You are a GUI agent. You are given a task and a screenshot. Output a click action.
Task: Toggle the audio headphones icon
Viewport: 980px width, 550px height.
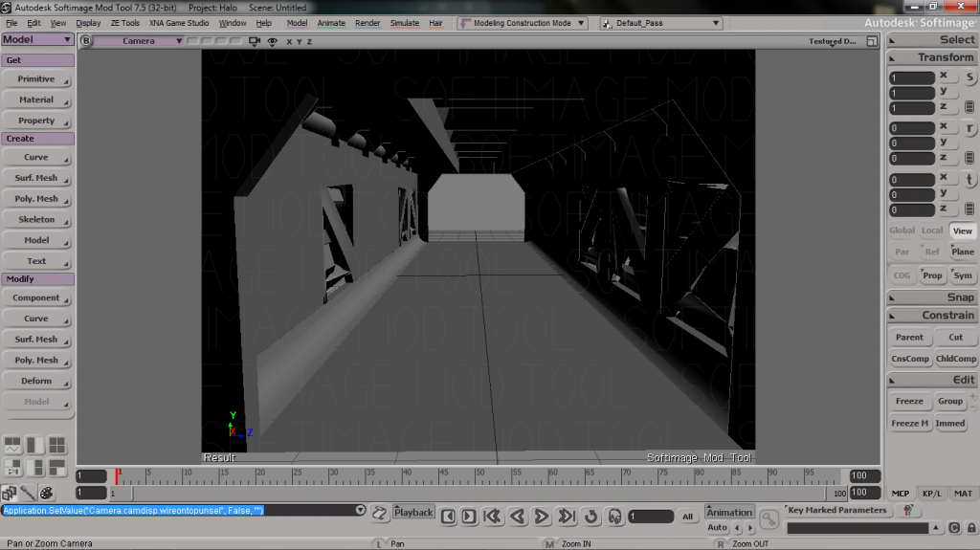(615, 517)
